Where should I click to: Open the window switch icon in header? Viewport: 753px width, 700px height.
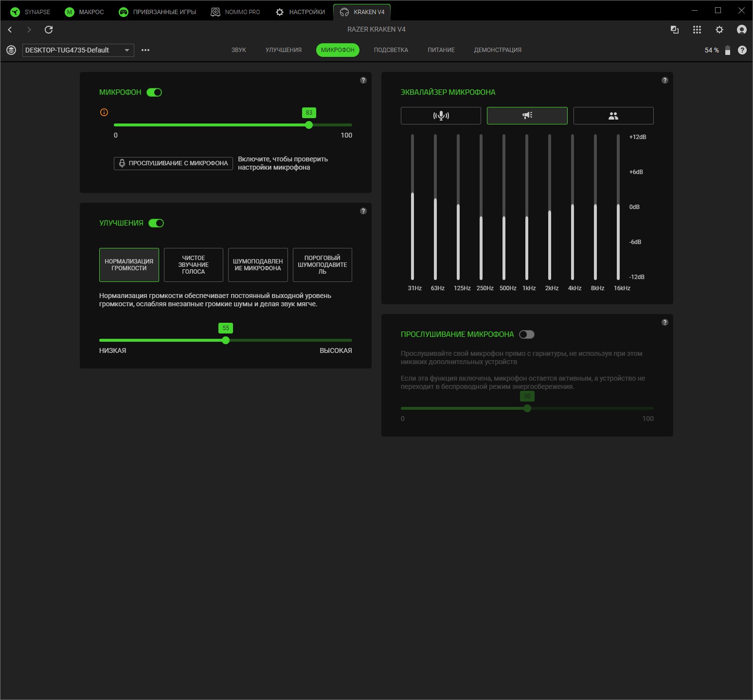pyautogui.click(x=675, y=30)
